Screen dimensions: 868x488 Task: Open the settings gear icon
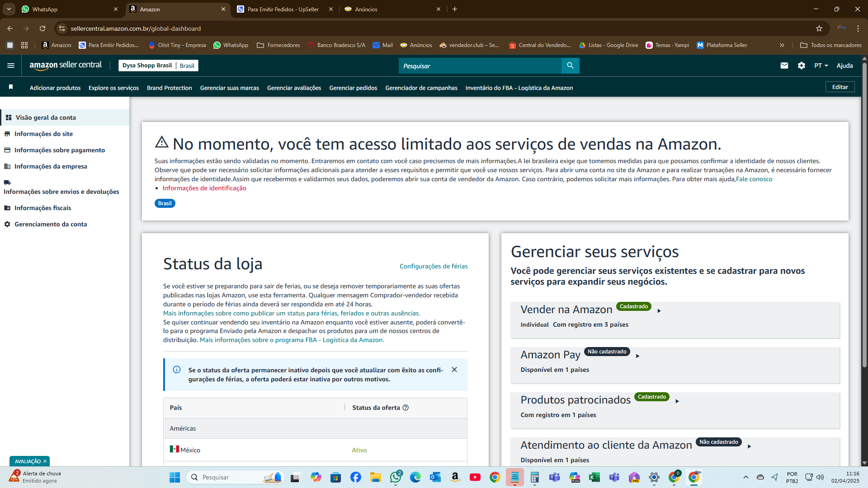pos(802,66)
